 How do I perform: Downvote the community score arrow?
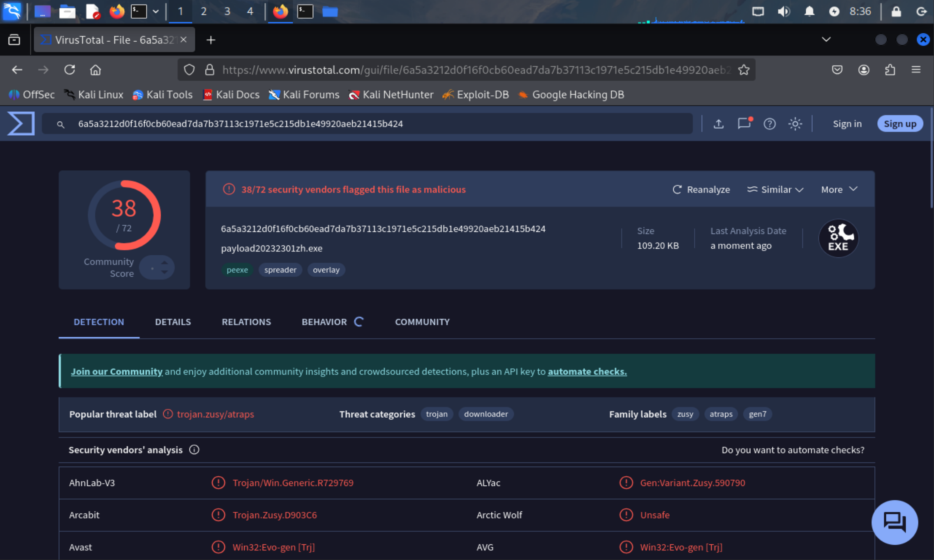164,272
